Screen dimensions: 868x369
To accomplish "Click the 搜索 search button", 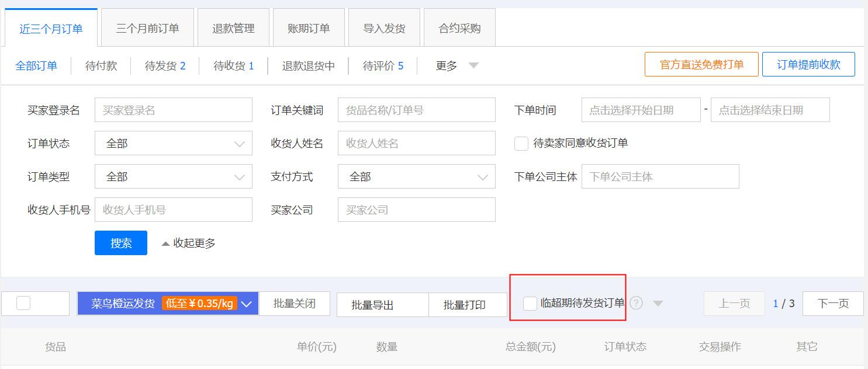I will 120,243.
